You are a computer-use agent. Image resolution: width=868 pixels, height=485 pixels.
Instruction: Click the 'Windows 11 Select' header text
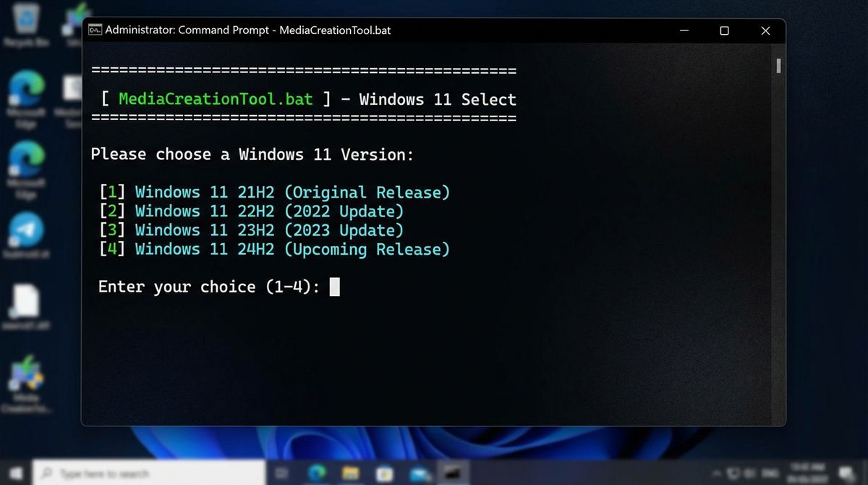pos(438,99)
